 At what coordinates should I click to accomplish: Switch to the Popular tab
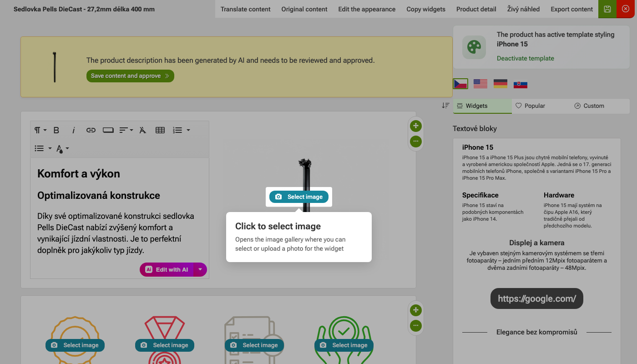tap(531, 106)
